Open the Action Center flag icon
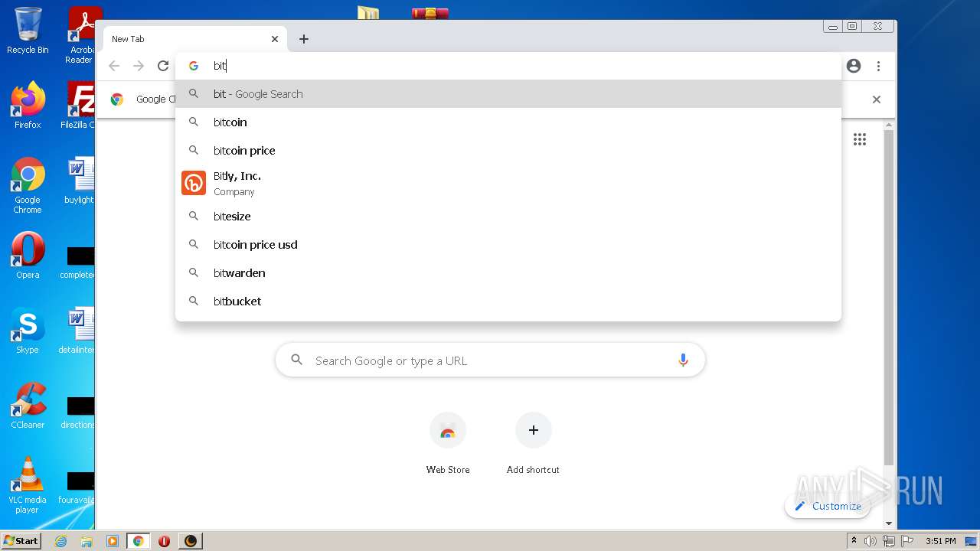The image size is (980, 551). (906, 541)
